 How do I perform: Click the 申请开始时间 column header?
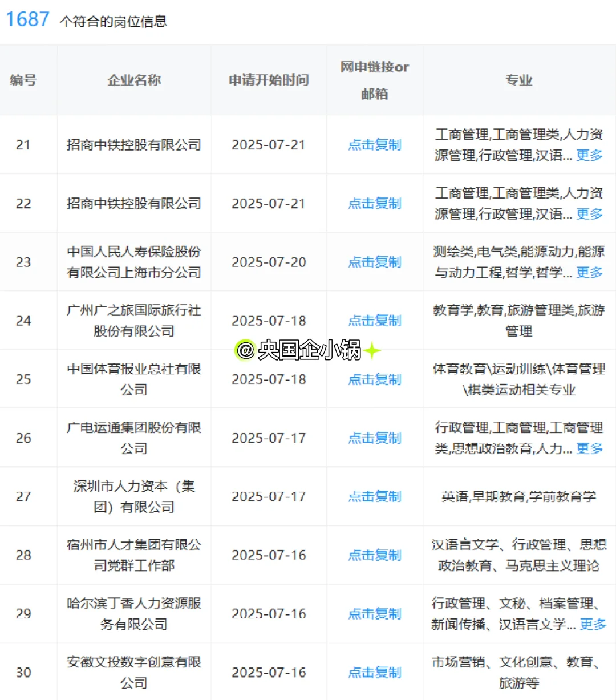click(x=269, y=80)
